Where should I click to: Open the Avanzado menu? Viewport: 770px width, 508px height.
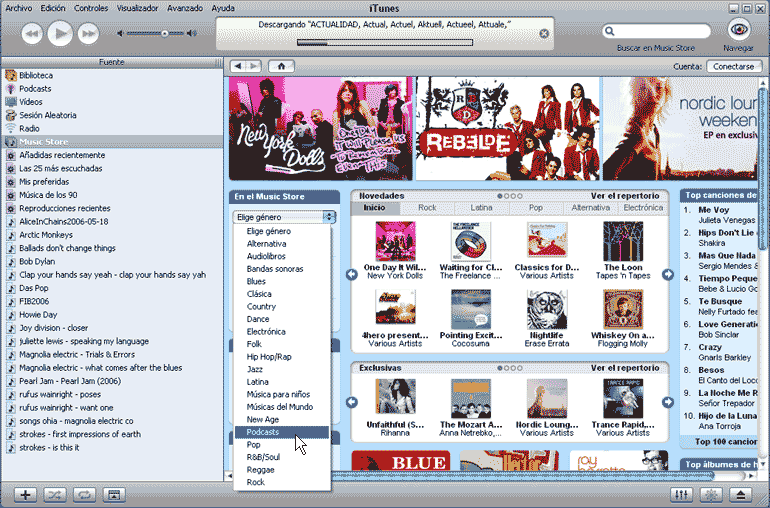[185, 8]
